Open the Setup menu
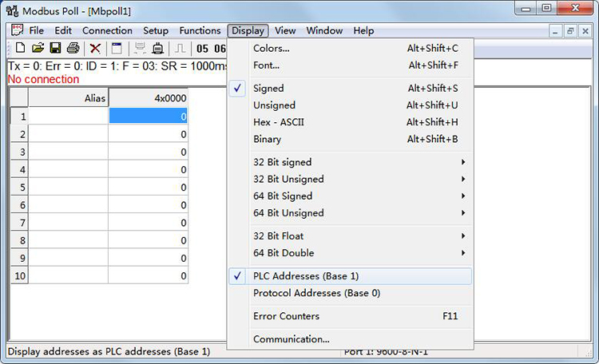The width and height of the screenshot is (599, 364). point(156,30)
